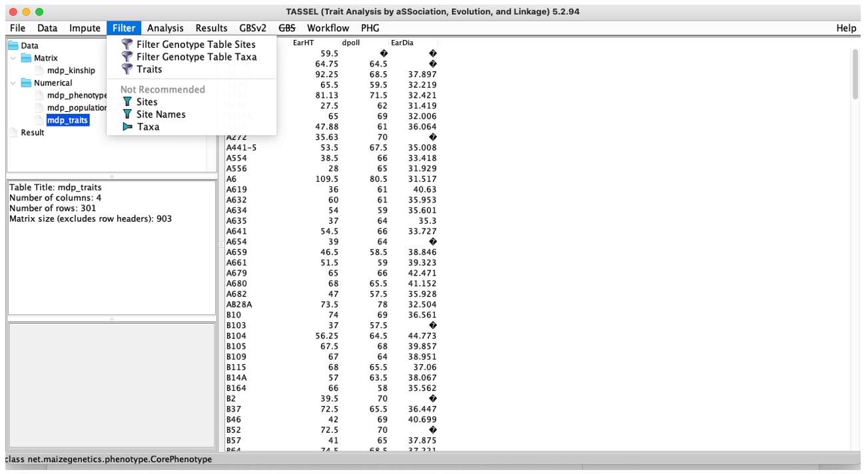Image resolution: width=868 pixels, height=474 pixels.
Task: Click the funnel icon beside Filter Genotype Table Taxa
Action: [127, 57]
